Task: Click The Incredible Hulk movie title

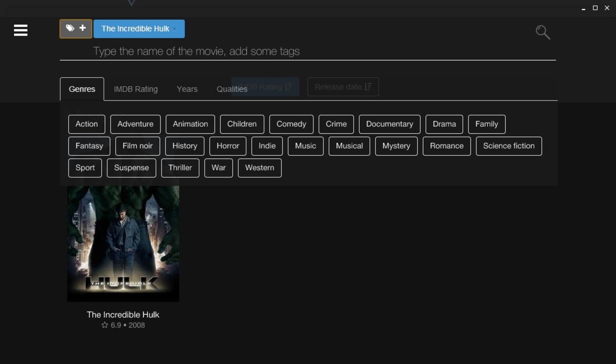Action: (x=123, y=314)
